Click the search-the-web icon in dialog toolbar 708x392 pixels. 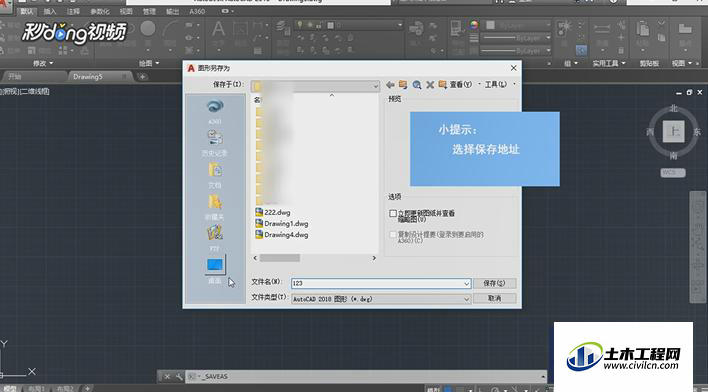coord(417,84)
